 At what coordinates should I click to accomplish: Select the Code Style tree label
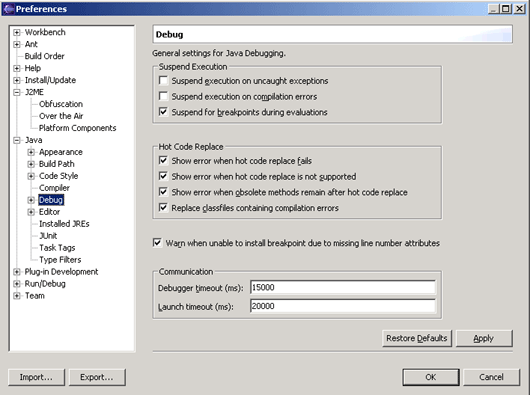(58, 176)
